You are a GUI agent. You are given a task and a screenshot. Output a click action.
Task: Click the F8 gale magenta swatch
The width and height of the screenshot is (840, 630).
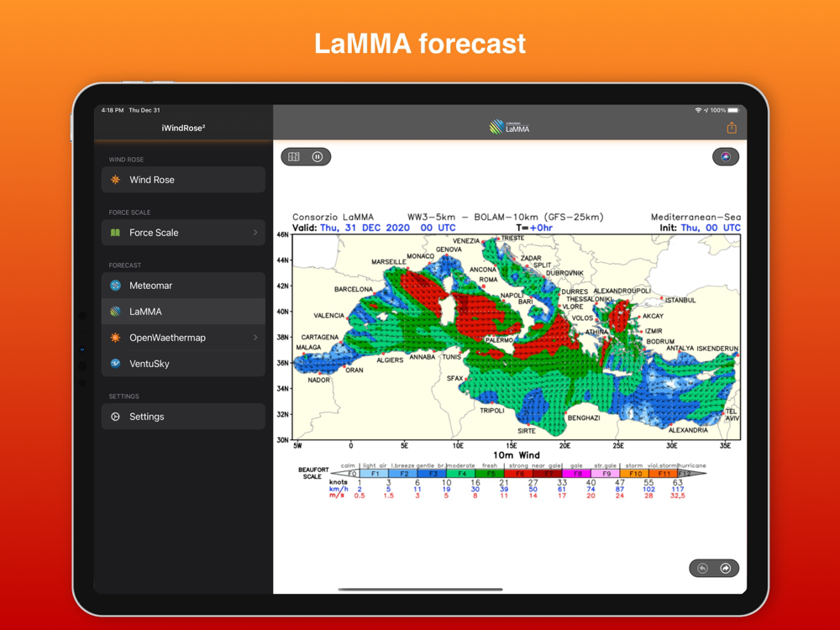coord(576,474)
